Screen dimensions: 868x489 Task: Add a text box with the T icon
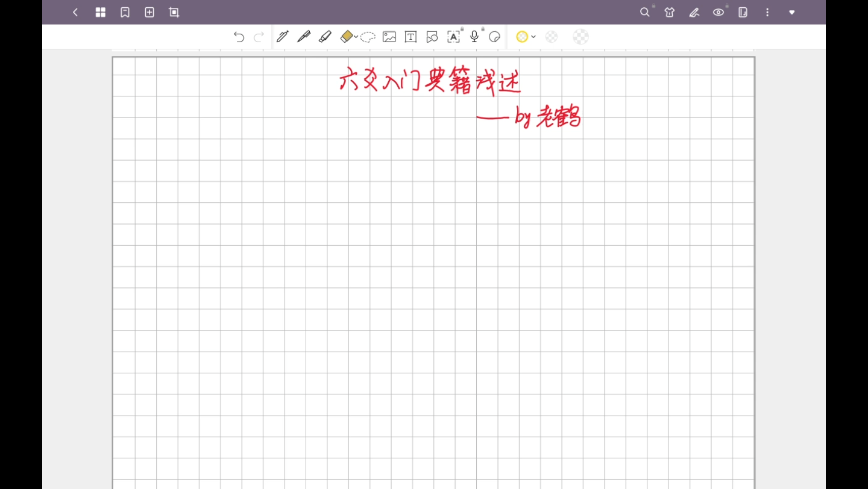[x=410, y=37]
